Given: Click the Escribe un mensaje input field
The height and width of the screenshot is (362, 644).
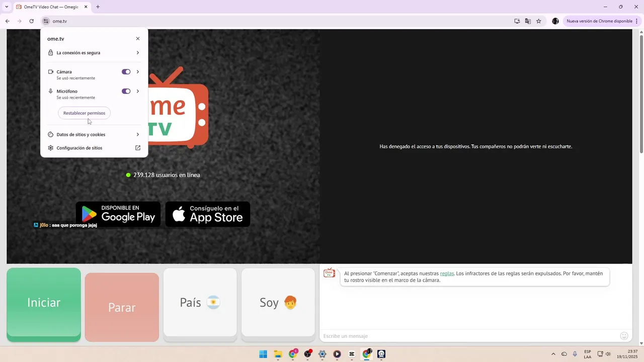Looking at the screenshot, I should tap(468, 336).
